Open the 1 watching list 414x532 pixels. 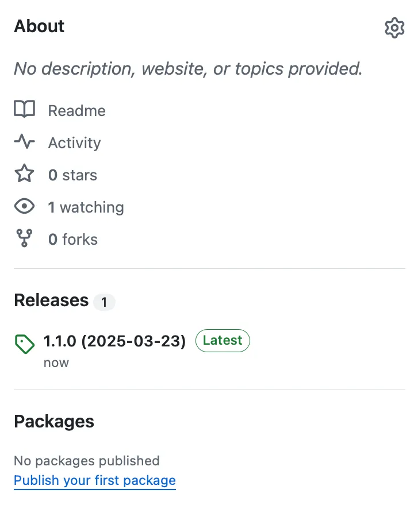[85, 207]
